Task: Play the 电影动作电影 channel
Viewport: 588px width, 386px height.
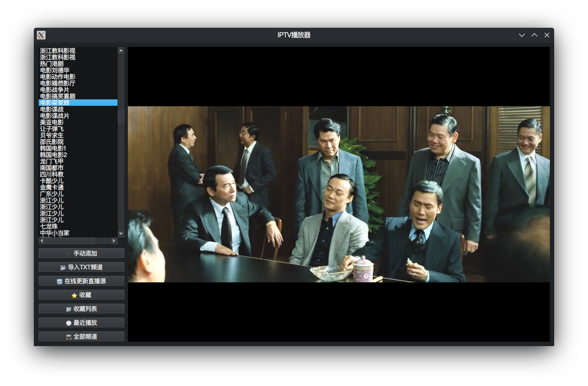Action: click(x=78, y=77)
